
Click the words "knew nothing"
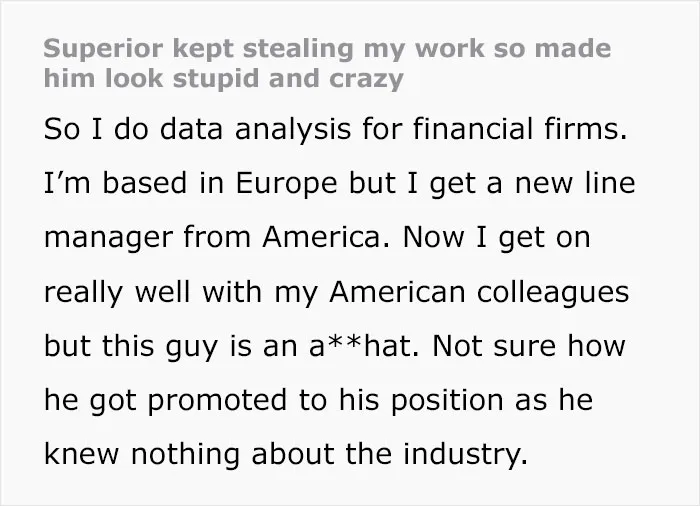[x=142, y=454]
